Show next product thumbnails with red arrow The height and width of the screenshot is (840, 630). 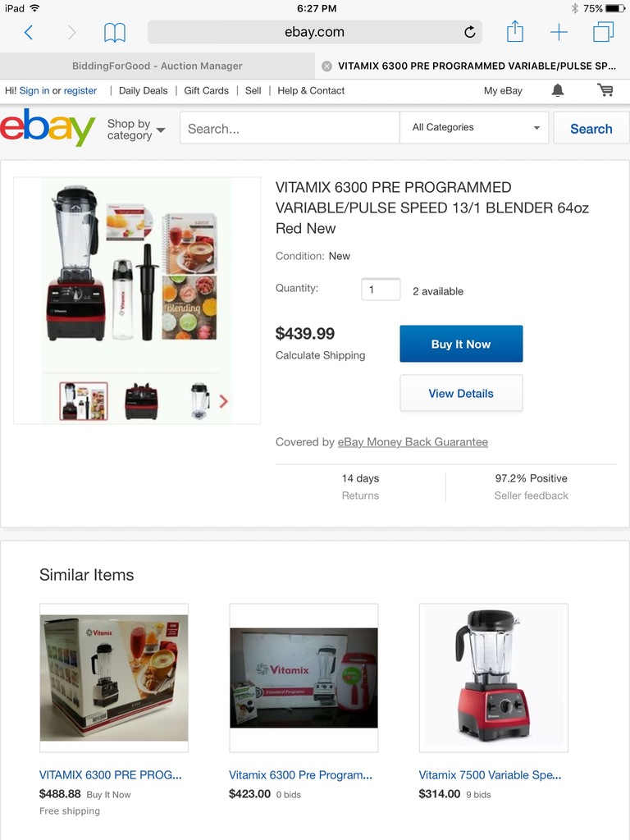223,401
